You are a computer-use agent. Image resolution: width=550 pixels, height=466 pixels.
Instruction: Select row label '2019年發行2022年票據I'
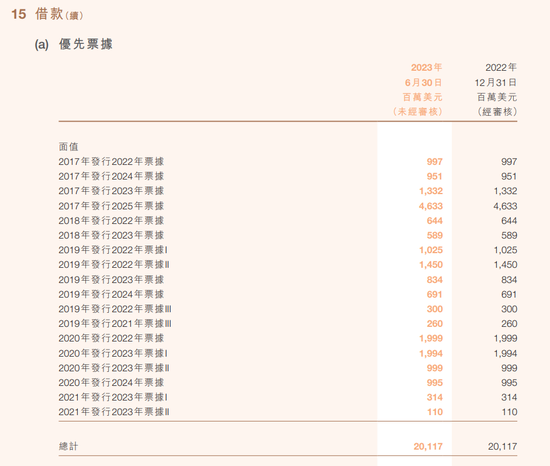click(113, 250)
